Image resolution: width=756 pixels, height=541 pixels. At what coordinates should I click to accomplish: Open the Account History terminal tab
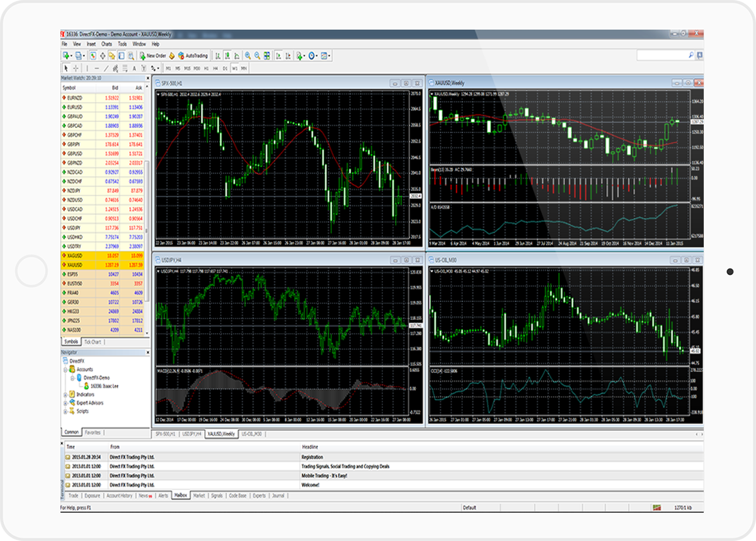coord(119,496)
